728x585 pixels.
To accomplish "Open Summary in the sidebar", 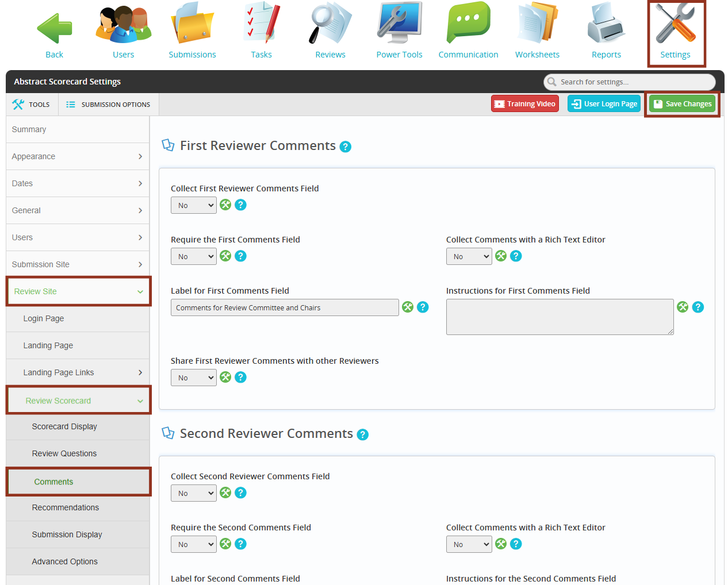I will pos(78,129).
